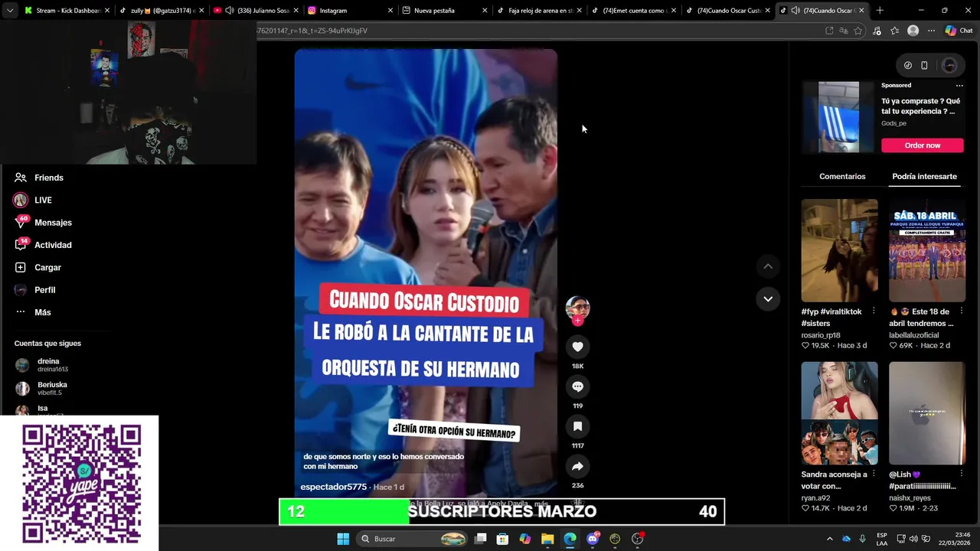The height and width of the screenshot is (551, 980).
Task: Close the Faja reloj de arena tab
Action: pyautogui.click(x=580, y=11)
